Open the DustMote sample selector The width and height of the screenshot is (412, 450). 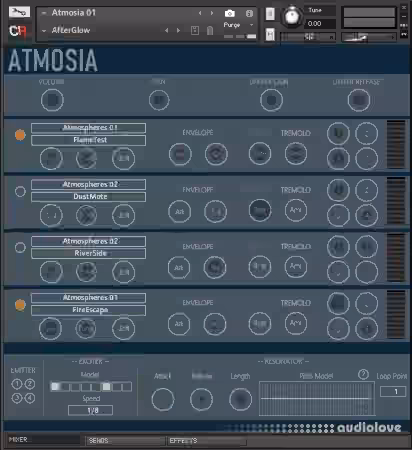88,197
